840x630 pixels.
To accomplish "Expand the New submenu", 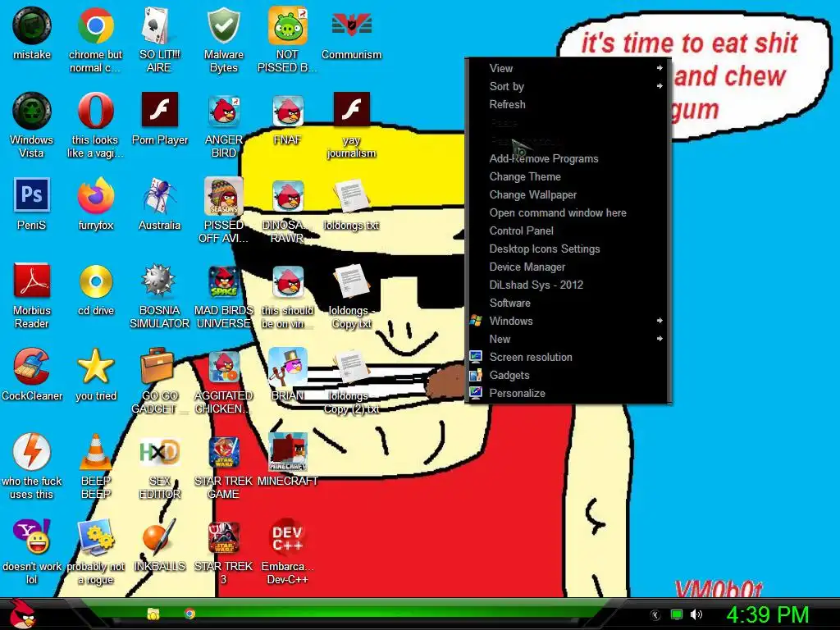I will coord(568,339).
